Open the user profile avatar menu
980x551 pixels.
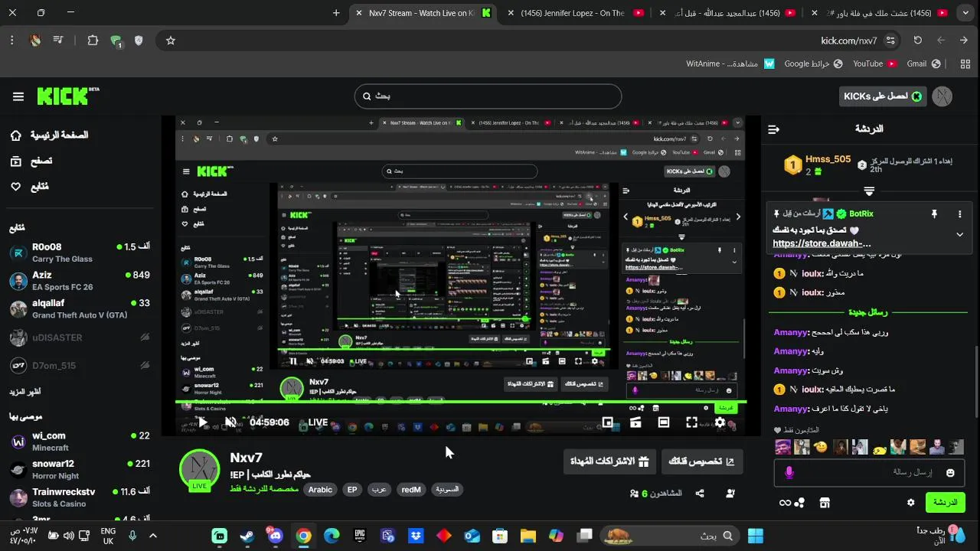[943, 96]
